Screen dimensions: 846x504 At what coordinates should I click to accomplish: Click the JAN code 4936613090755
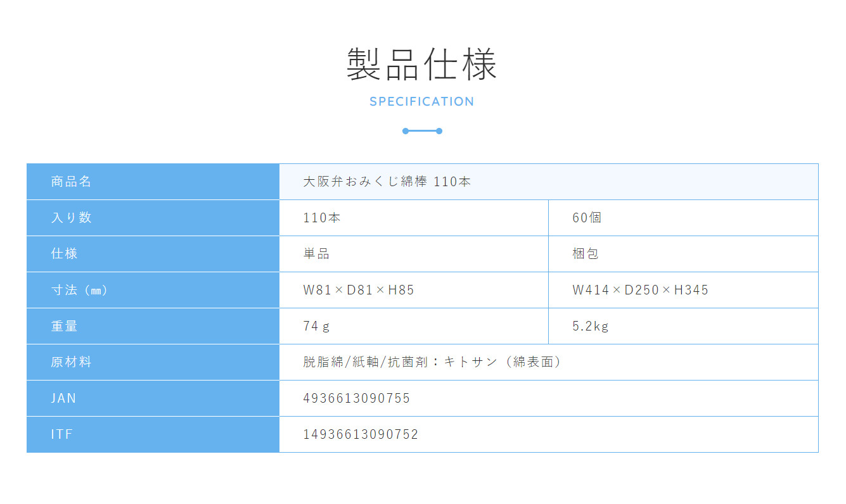(357, 398)
